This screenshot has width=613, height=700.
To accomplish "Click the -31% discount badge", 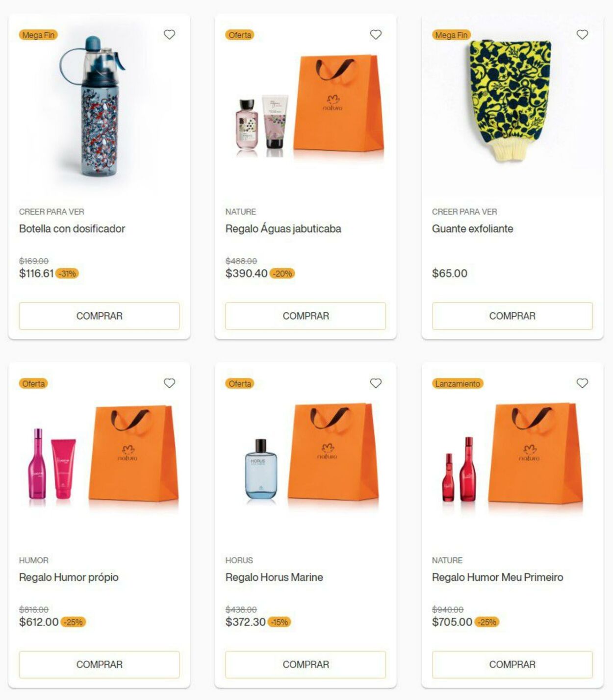I will (x=67, y=274).
